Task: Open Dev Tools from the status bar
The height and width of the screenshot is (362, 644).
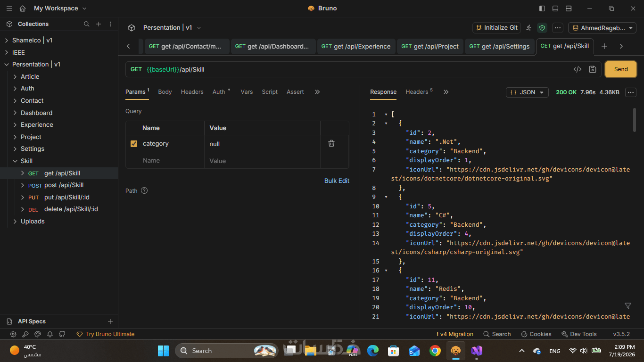Action: 579,334
